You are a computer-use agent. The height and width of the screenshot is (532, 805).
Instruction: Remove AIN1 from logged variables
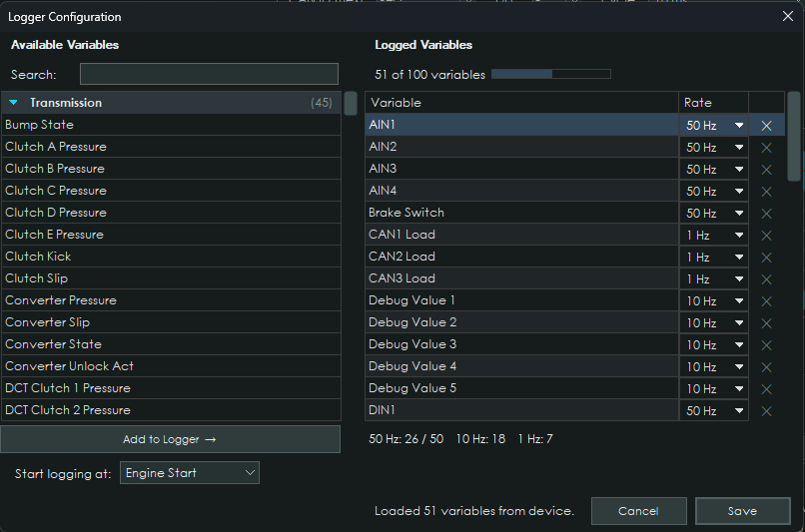(x=766, y=125)
